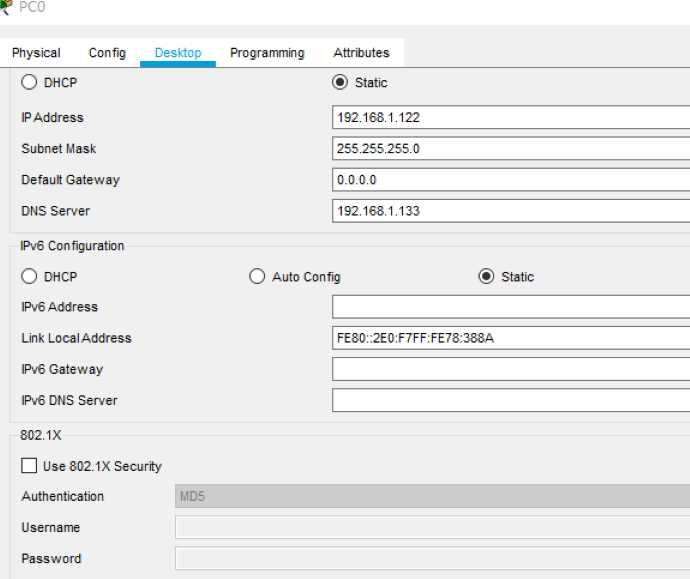The width and height of the screenshot is (690, 579).
Task: Select IPv4 Static radio button
Action: [x=340, y=82]
